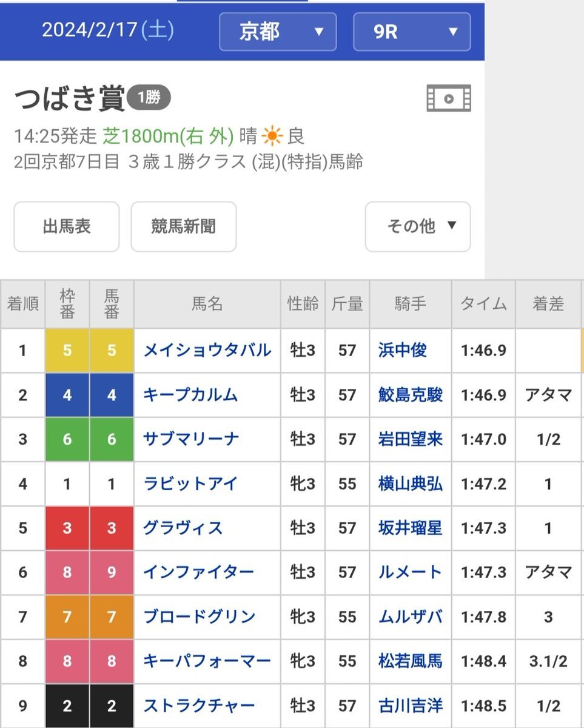Open horse キープカルム details
The image size is (584, 728).
point(190,395)
